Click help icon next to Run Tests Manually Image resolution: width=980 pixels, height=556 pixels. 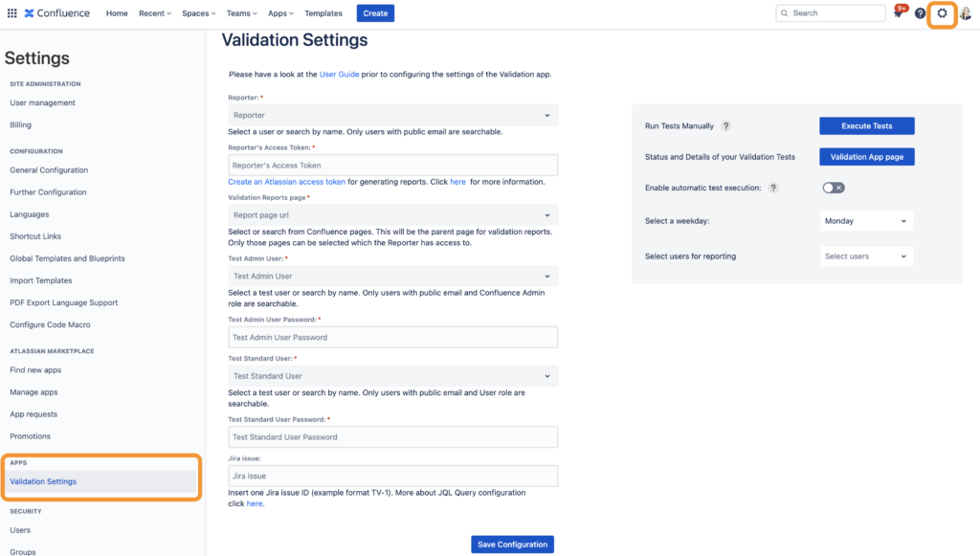coord(725,125)
